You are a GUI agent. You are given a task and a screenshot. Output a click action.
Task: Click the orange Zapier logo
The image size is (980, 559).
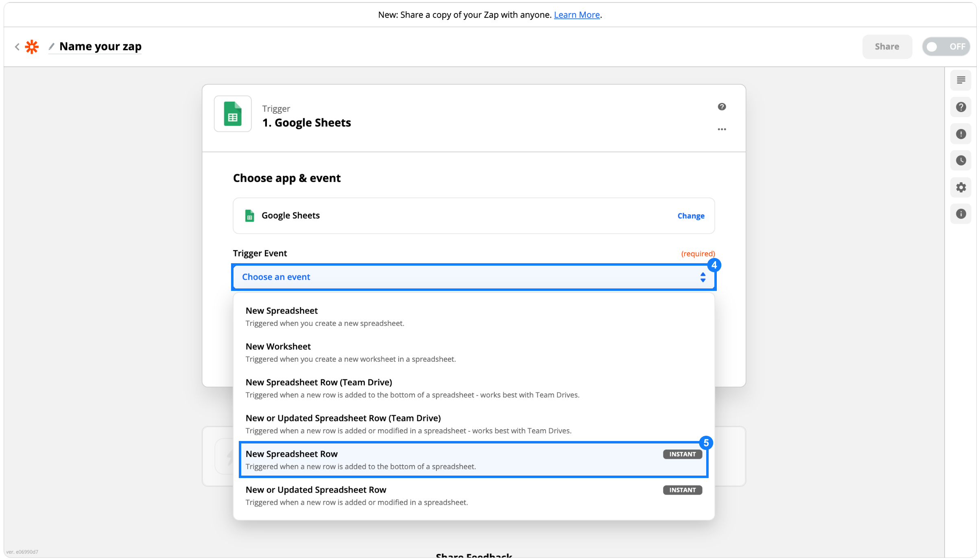point(32,47)
